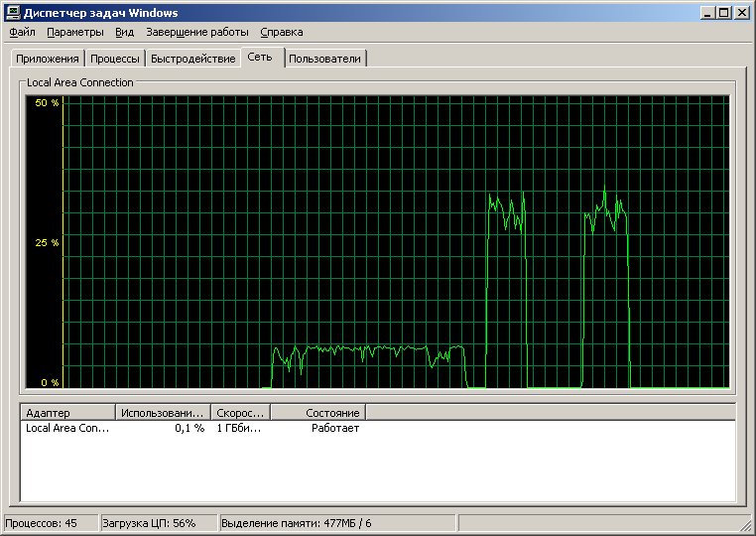The height and width of the screenshot is (536, 756).
Task: Sort by the Адаптер column header
Action: point(67,413)
